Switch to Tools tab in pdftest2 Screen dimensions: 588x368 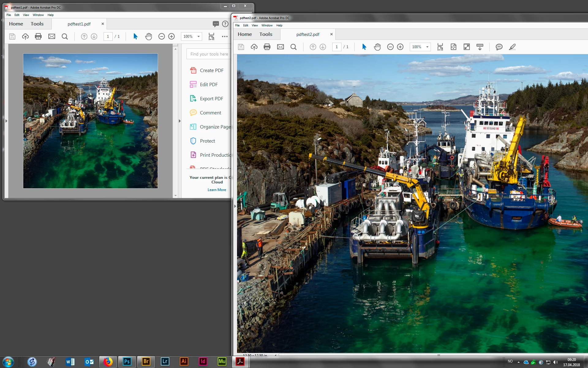pos(266,34)
